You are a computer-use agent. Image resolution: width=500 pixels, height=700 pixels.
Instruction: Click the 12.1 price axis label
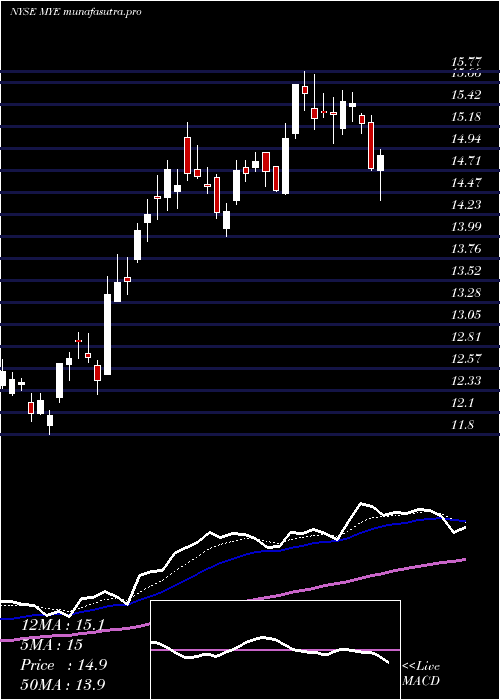[462, 404]
